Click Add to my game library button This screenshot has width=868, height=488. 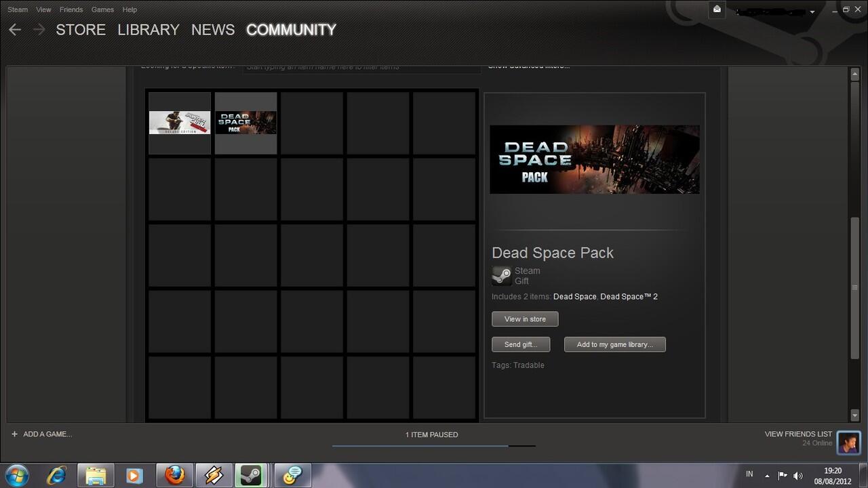[x=615, y=344]
